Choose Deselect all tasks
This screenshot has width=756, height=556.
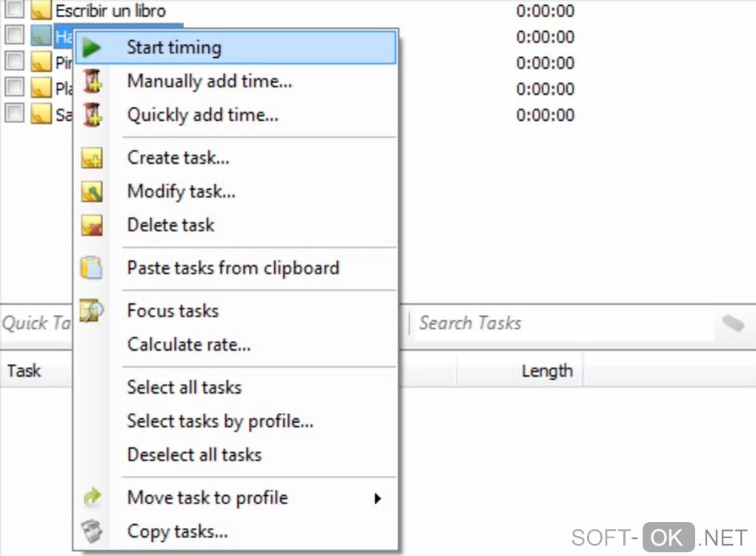194,454
